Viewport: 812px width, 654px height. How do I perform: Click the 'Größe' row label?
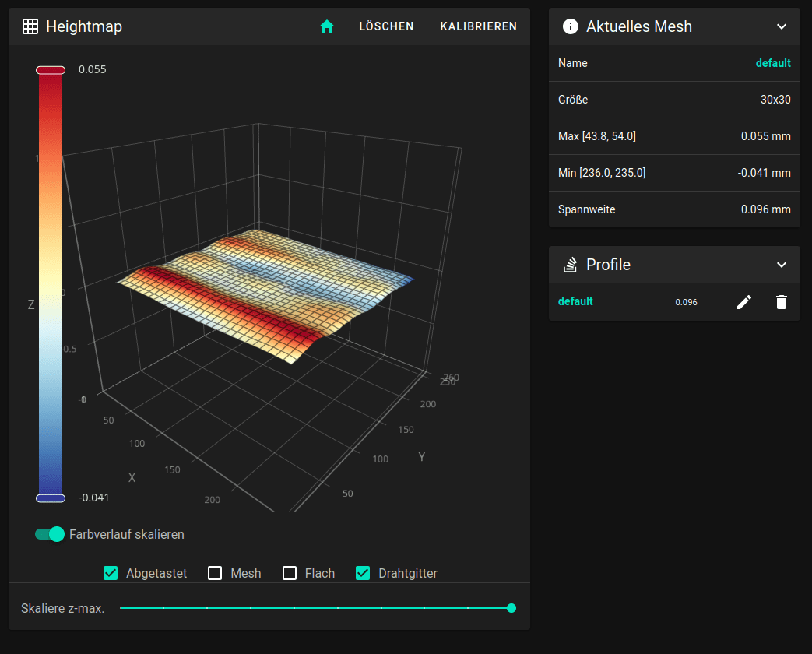pos(573,100)
